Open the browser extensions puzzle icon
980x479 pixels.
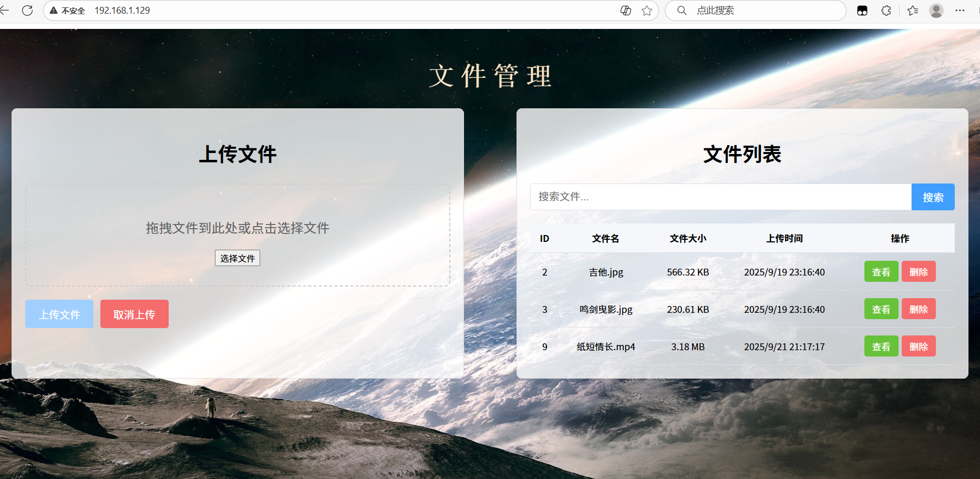pyautogui.click(x=886, y=11)
